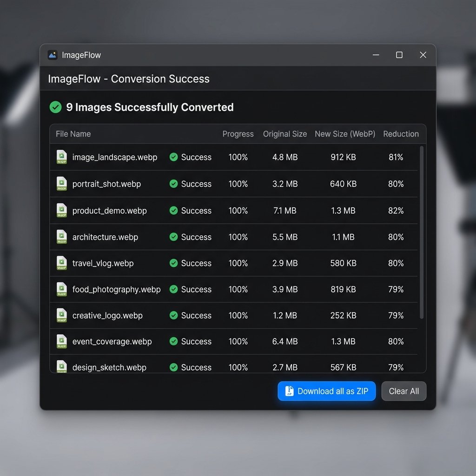This screenshot has height=476, width=476.
Task: Maximize the ImageFlow window
Action: tap(399, 55)
